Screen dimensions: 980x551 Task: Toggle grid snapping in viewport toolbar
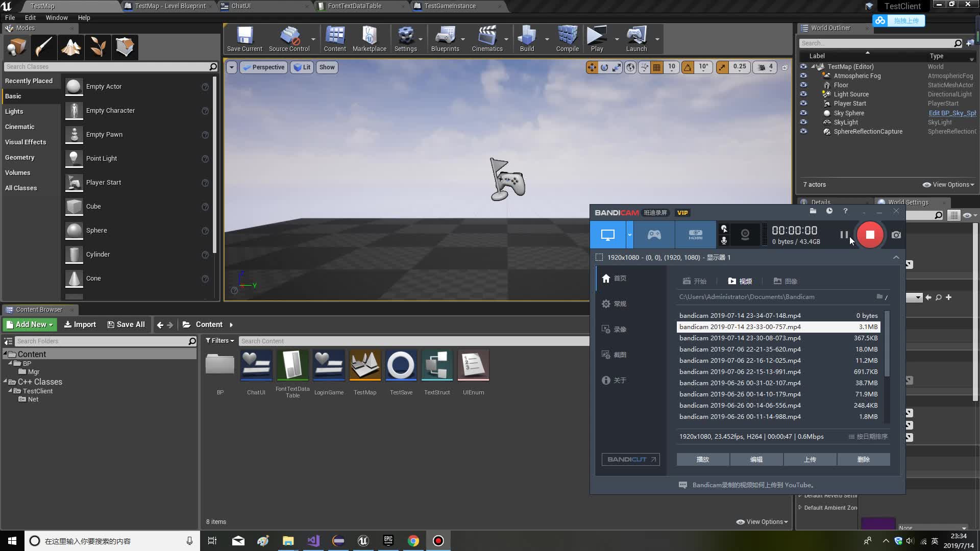click(657, 67)
